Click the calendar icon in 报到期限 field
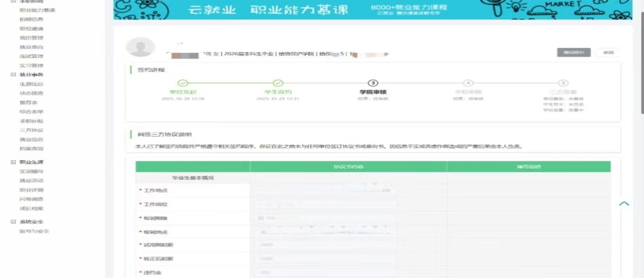The width and height of the screenshot is (644, 278). coord(261,218)
